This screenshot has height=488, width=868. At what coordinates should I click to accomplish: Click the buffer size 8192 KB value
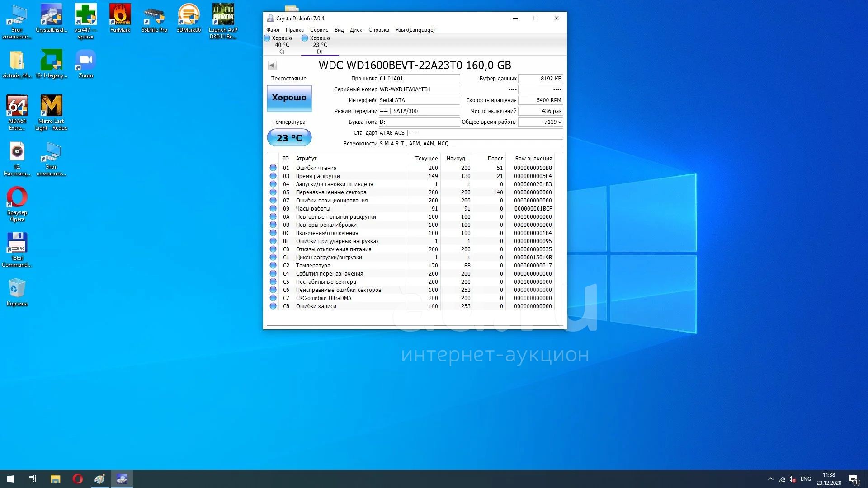click(x=540, y=79)
